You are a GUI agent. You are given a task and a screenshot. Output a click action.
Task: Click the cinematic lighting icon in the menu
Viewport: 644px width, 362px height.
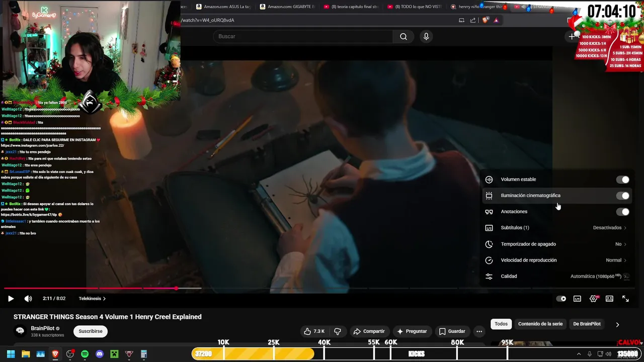[489, 196]
